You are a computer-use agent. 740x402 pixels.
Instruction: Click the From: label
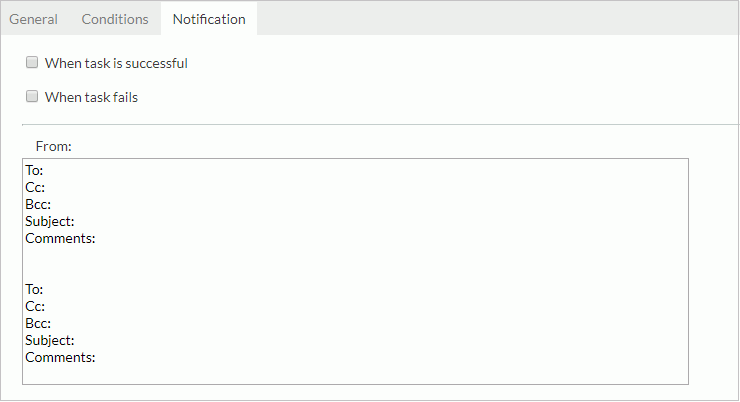click(x=53, y=146)
